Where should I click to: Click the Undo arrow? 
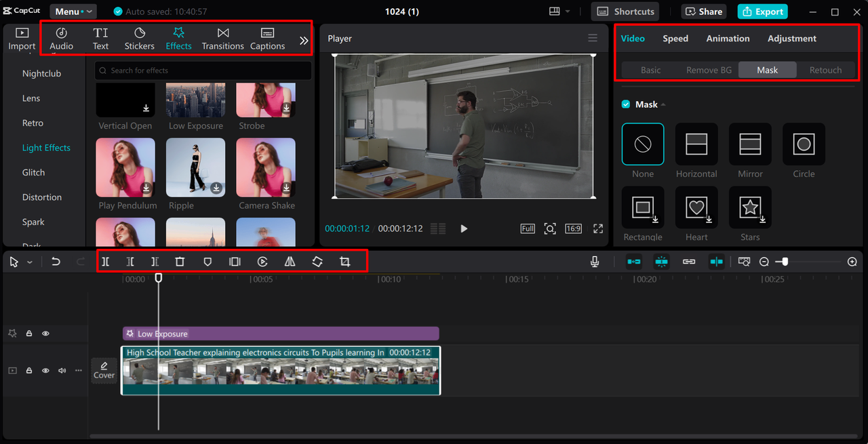coord(56,262)
